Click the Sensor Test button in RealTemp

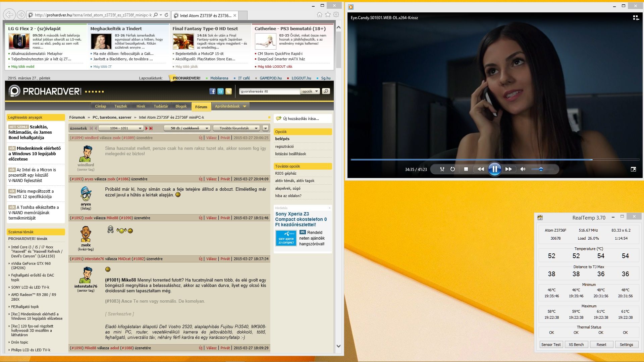coord(551,345)
